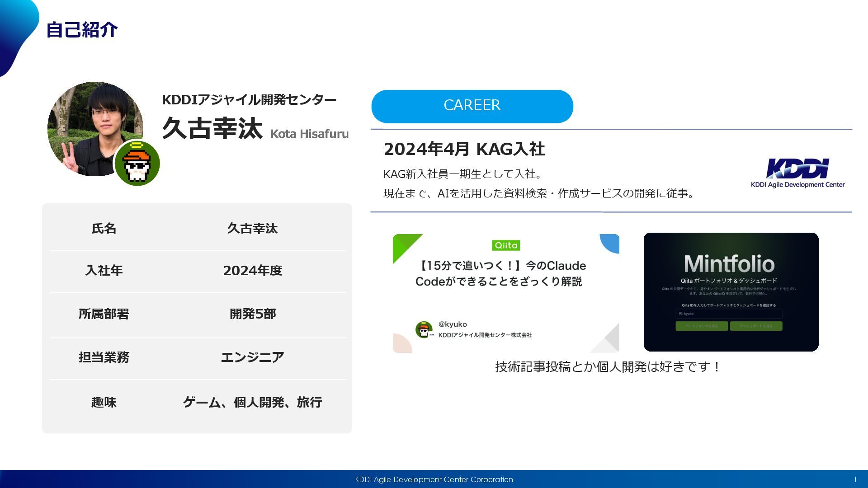Click the green Qiita logo badge
This screenshot has height=488, width=868.
(x=506, y=245)
